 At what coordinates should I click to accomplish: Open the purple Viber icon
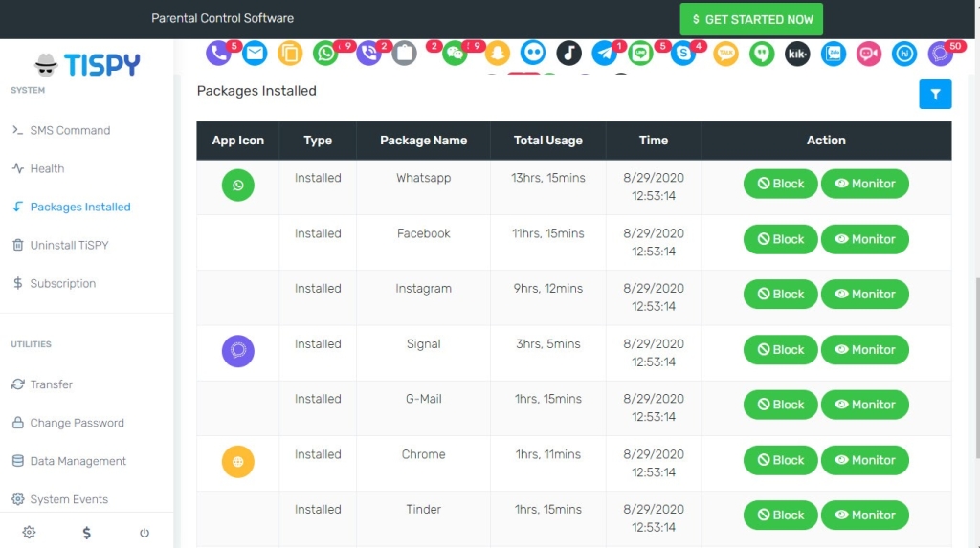pyautogui.click(x=368, y=54)
